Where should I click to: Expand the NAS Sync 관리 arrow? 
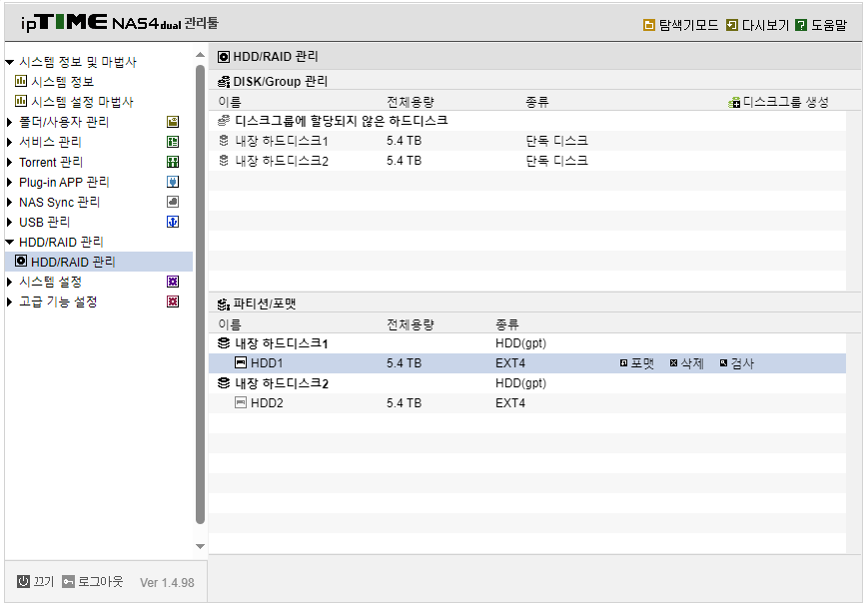click(x=9, y=202)
